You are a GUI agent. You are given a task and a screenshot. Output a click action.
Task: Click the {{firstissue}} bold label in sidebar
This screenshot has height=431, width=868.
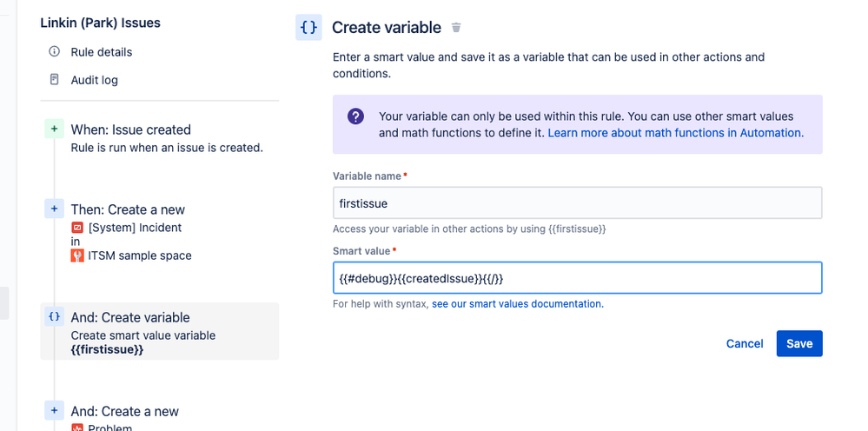coord(108,349)
